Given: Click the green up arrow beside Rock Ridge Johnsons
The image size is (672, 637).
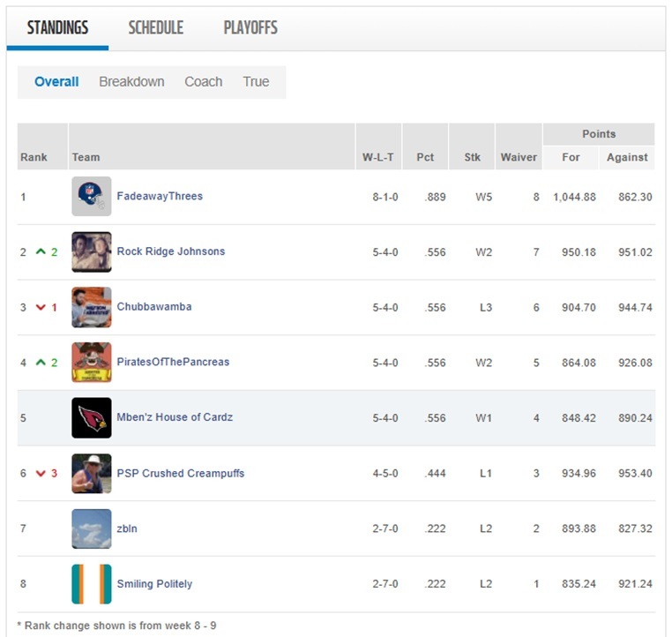Looking at the screenshot, I should [x=41, y=251].
